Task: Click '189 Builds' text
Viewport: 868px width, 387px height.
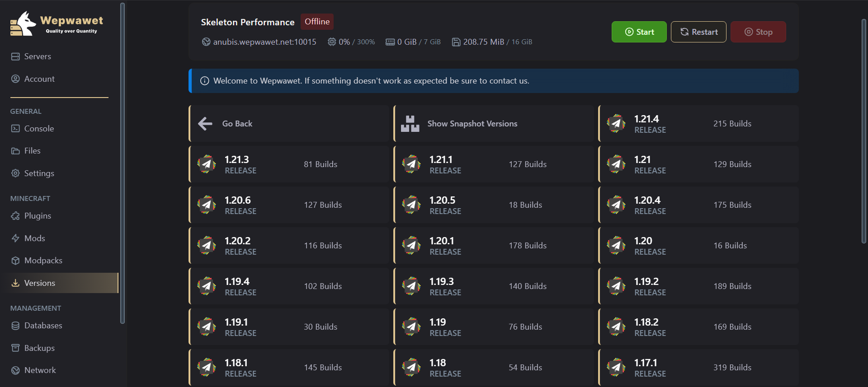Action: coord(732,286)
